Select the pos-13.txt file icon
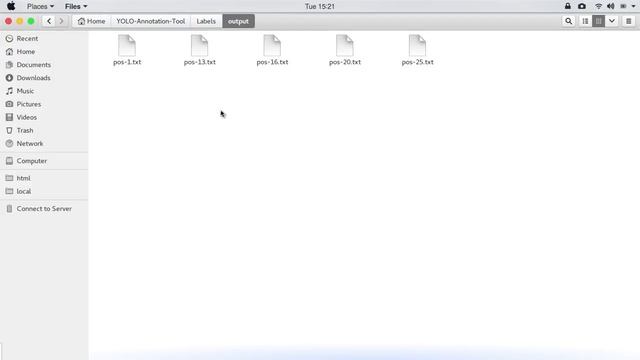640x360 pixels. (200, 45)
